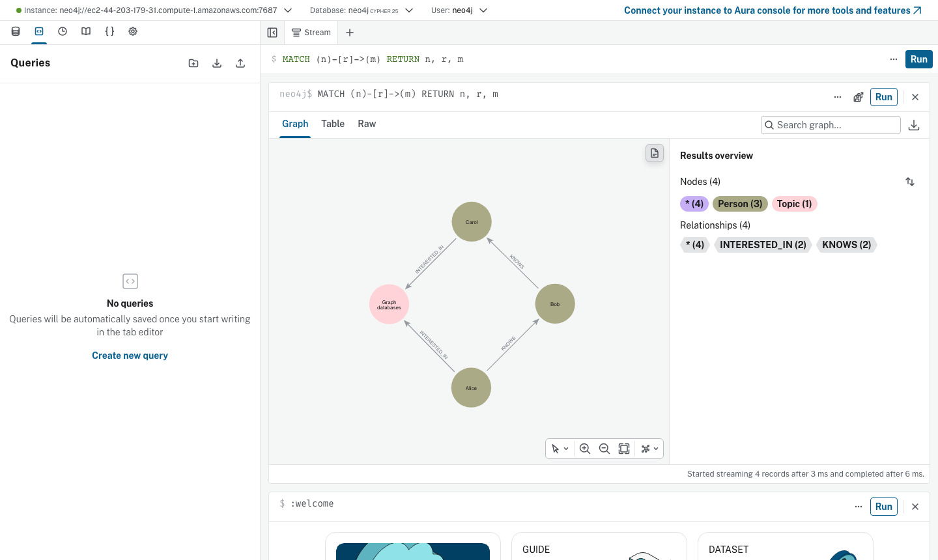Re-run the MATCH result frame query
The height and width of the screenshot is (560, 938).
pyautogui.click(x=884, y=97)
